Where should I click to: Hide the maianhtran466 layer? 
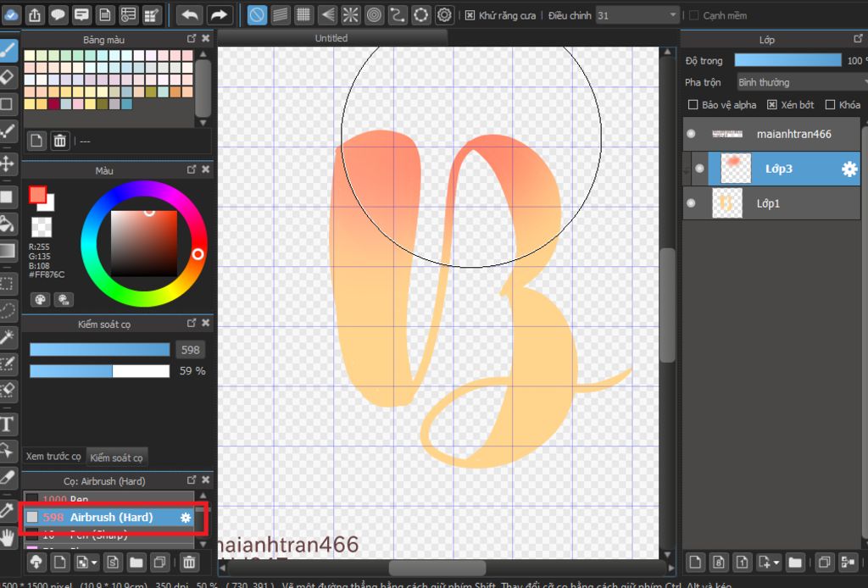point(691,133)
